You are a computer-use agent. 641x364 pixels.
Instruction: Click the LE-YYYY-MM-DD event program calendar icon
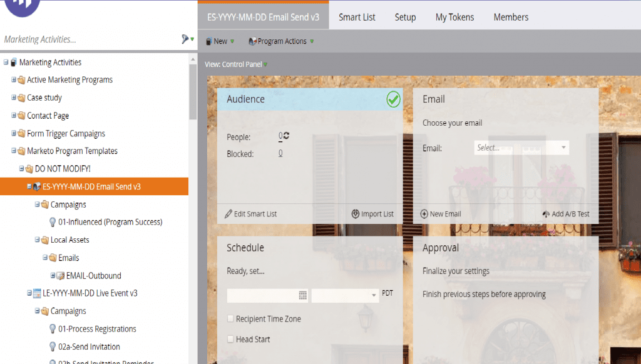click(x=37, y=293)
